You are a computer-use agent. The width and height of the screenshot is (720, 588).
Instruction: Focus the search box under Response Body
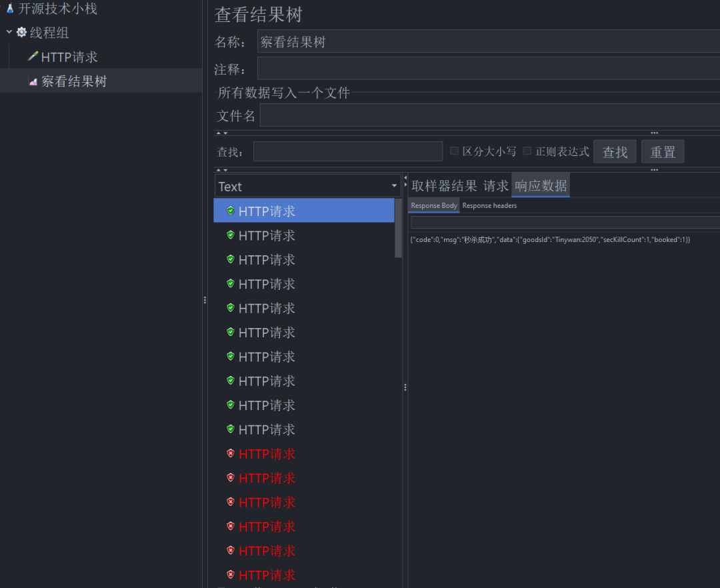pyautogui.click(x=565, y=223)
